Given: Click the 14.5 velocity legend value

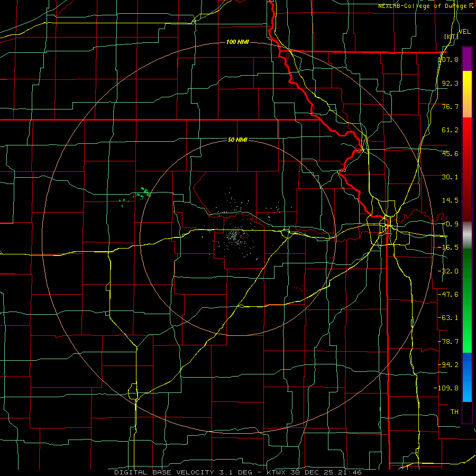Looking at the screenshot, I should point(450,200).
